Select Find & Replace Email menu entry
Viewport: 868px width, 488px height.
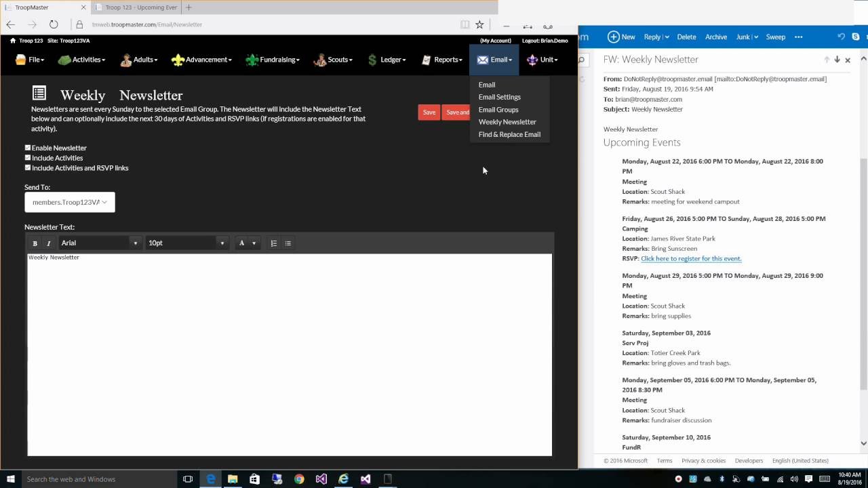tap(509, 134)
